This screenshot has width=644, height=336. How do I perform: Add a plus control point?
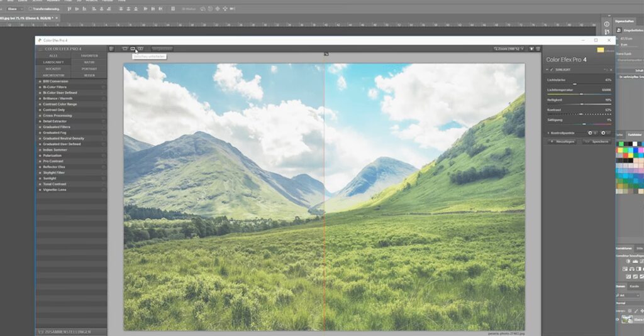tap(591, 133)
